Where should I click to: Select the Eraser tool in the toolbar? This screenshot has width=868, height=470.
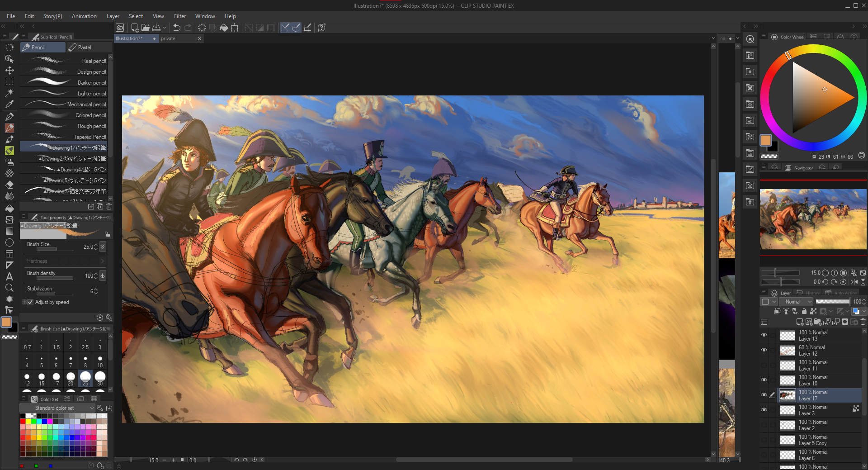pos(9,185)
